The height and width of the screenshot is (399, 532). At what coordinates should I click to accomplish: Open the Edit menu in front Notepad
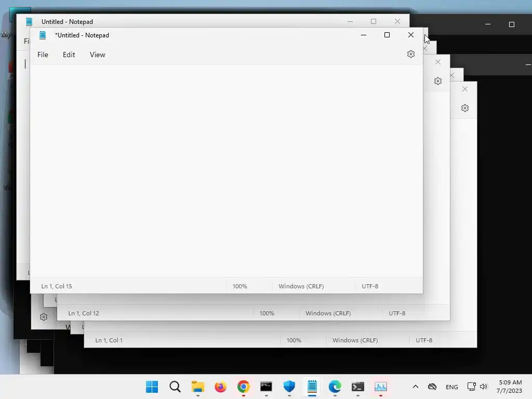point(69,55)
